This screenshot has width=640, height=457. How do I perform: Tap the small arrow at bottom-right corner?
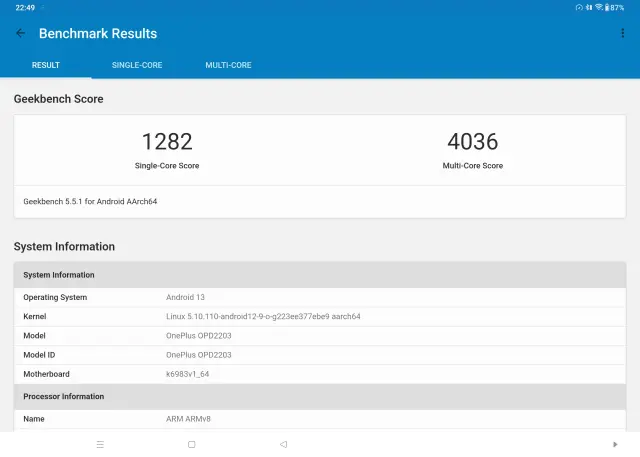(614, 444)
